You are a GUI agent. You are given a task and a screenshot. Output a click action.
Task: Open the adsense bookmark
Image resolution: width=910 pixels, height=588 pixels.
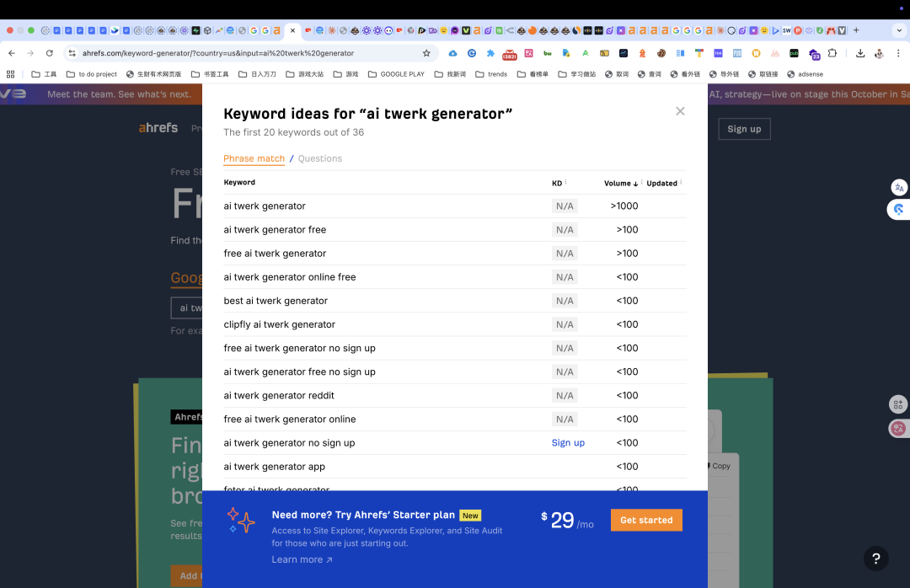tap(805, 74)
